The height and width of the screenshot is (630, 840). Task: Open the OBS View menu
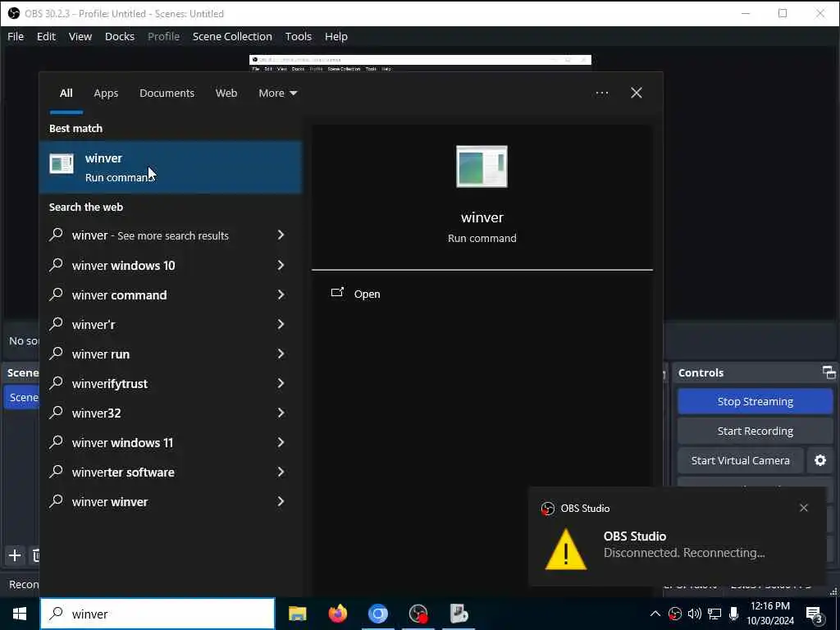(80, 36)
